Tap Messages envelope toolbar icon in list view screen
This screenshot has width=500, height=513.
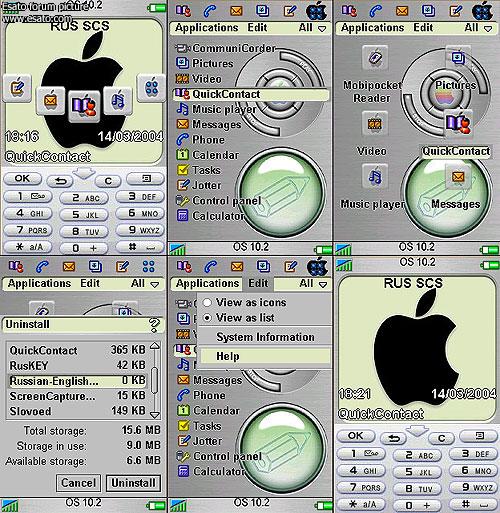[x=236, y=11]
